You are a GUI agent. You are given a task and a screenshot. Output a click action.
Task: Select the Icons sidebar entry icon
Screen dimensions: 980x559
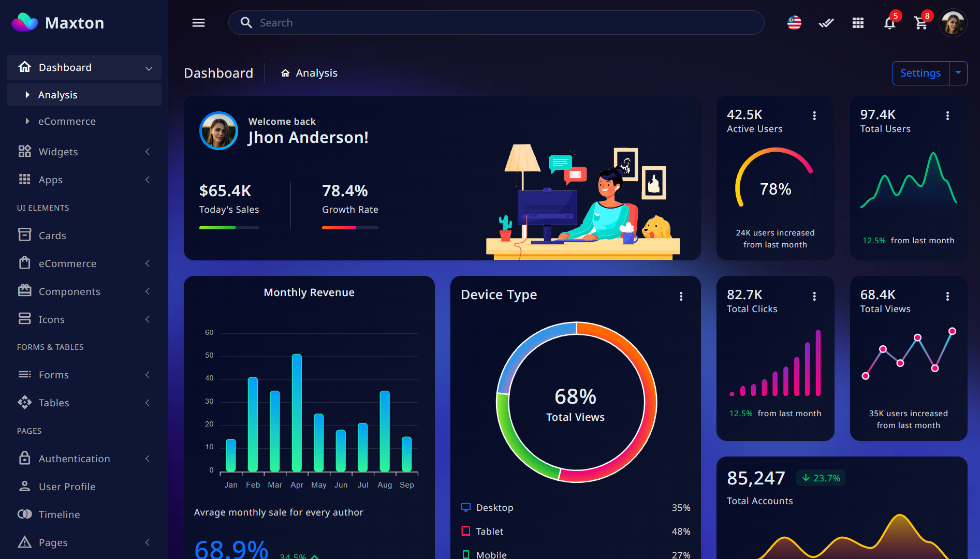click(24, 319)
